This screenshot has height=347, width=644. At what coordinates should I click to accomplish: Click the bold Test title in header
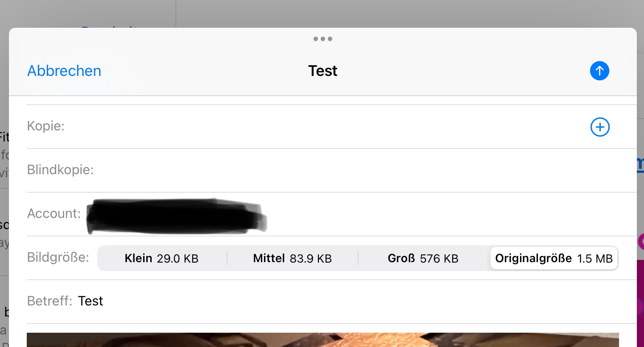click(322, 71)
